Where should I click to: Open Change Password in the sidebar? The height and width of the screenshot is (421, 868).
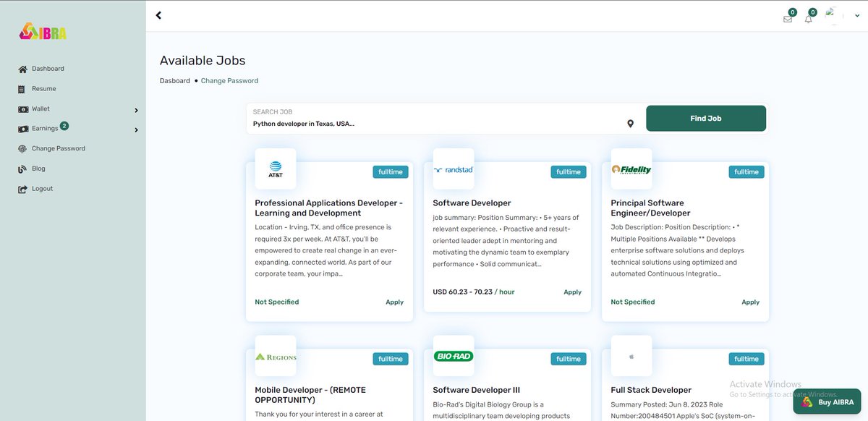(x=59, y=149)
